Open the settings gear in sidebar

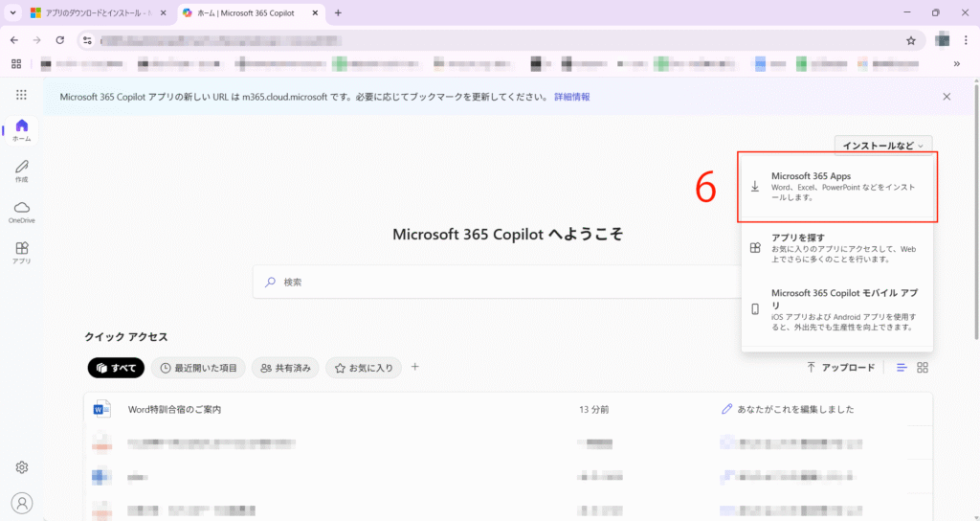[22, 467]
